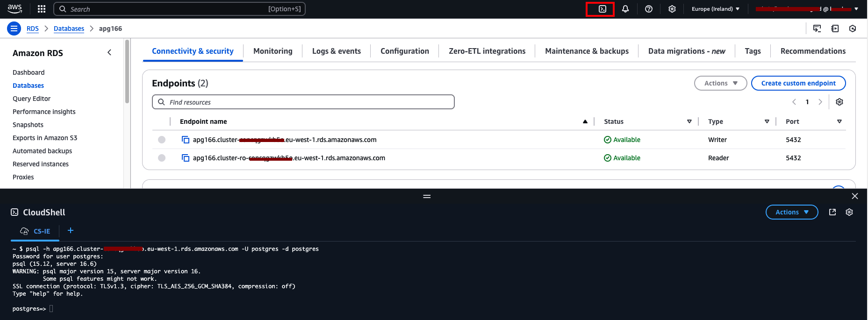Click the second breadcrumb-bar utility icon on right

835,28
